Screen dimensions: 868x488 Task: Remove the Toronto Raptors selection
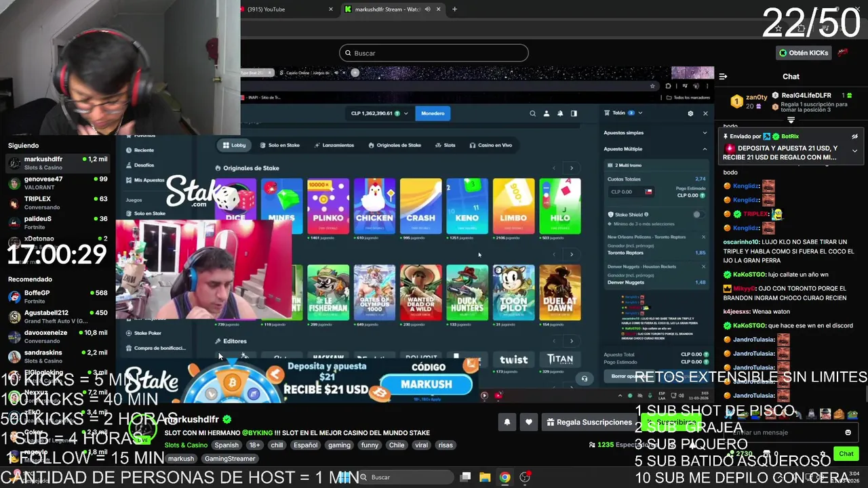pyautogui.click(x=703, y=237)
